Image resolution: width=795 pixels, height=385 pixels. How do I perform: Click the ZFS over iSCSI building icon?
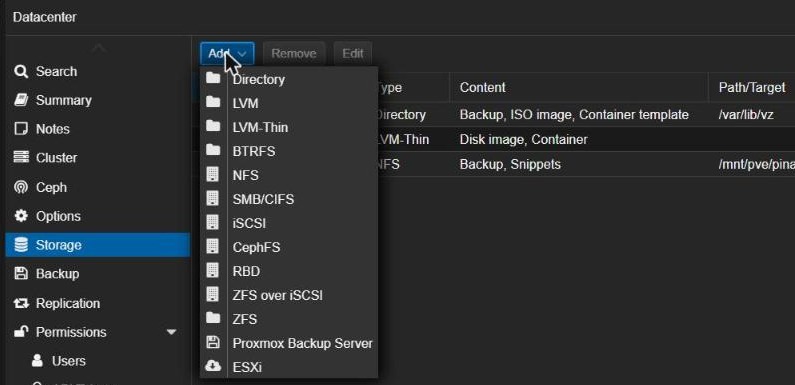tap(213, 294)
